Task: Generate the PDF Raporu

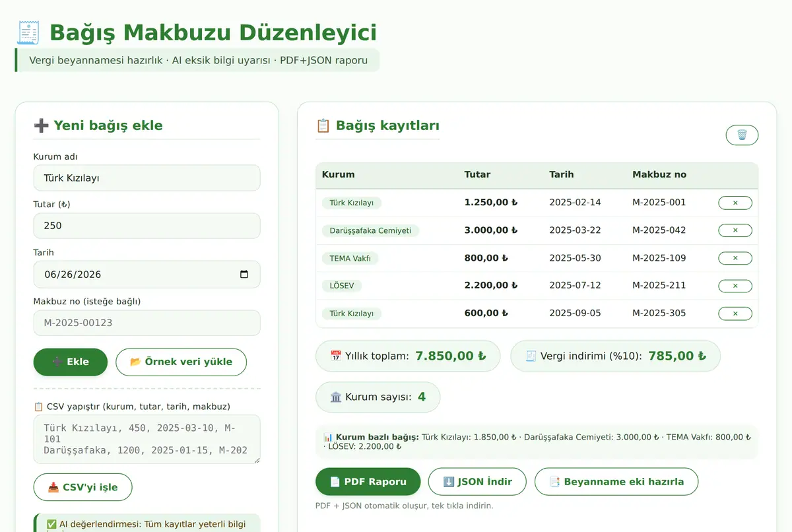Action: [x=368, y=482]
